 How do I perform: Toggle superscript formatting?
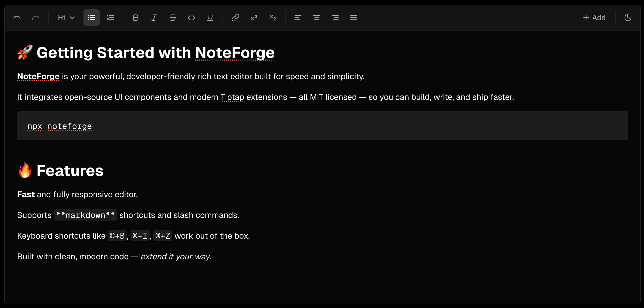254,18
